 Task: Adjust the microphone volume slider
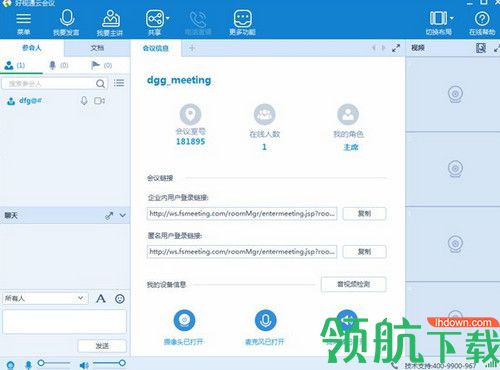coord(53,363)
